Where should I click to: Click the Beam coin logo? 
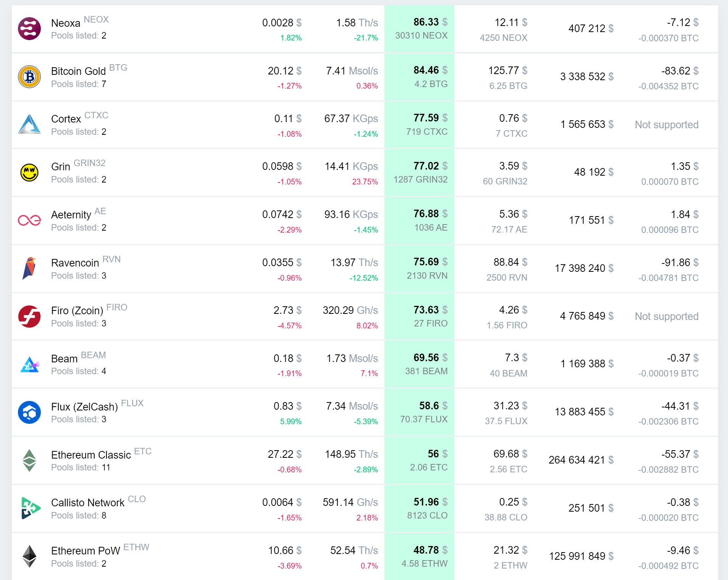coord(29,364)
